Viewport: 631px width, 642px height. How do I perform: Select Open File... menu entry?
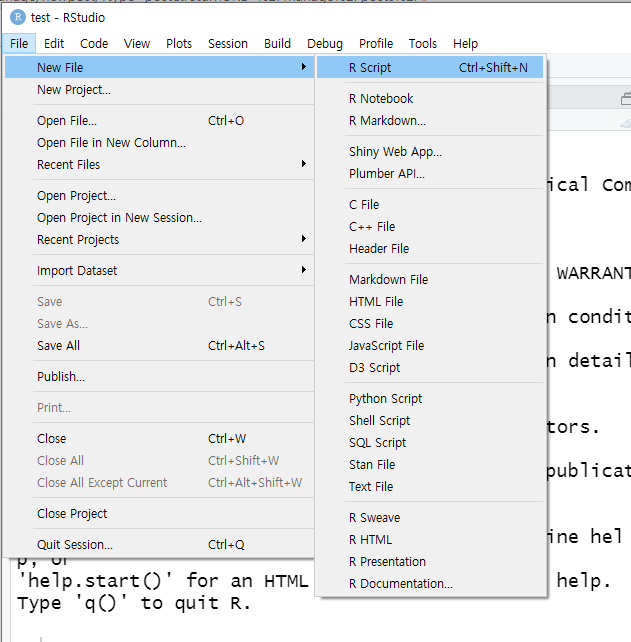pos(159,120)
